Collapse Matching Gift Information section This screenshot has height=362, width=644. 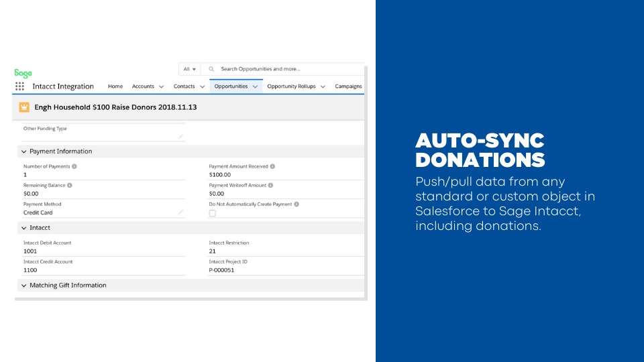tap(24, 286)
